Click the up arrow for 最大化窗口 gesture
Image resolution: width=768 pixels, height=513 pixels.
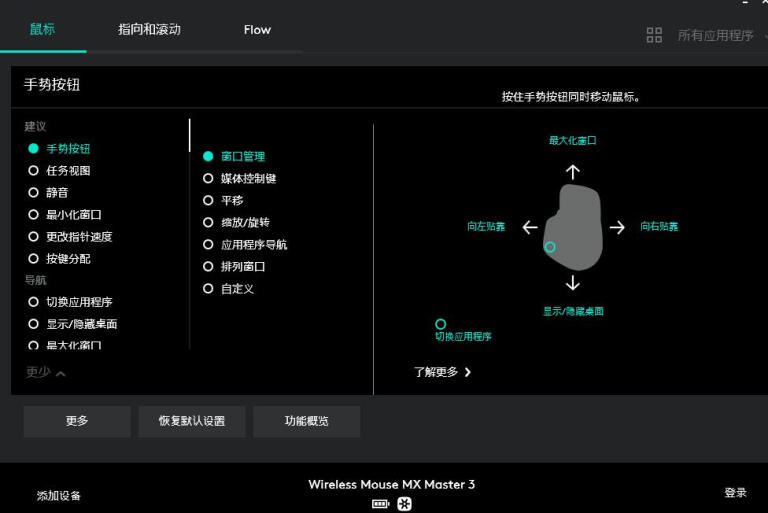572,172
